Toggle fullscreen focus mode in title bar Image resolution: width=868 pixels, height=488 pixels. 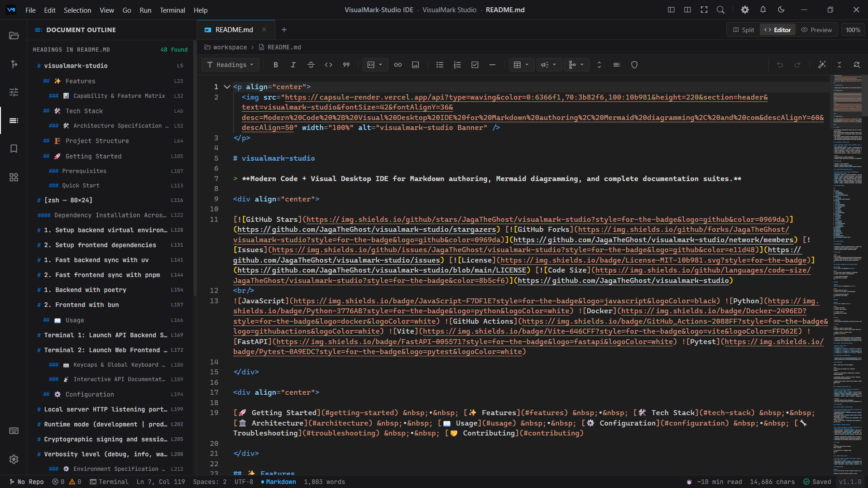pos(704,10)
